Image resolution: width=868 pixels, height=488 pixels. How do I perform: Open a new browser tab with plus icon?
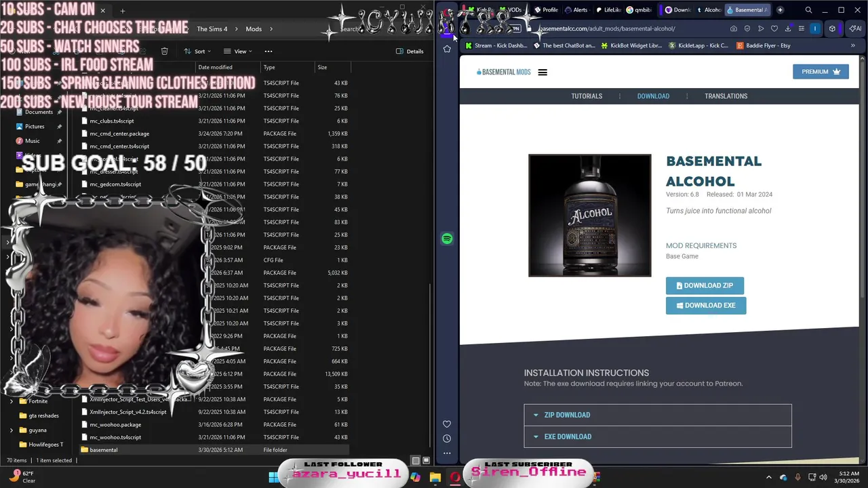[780, 10]
